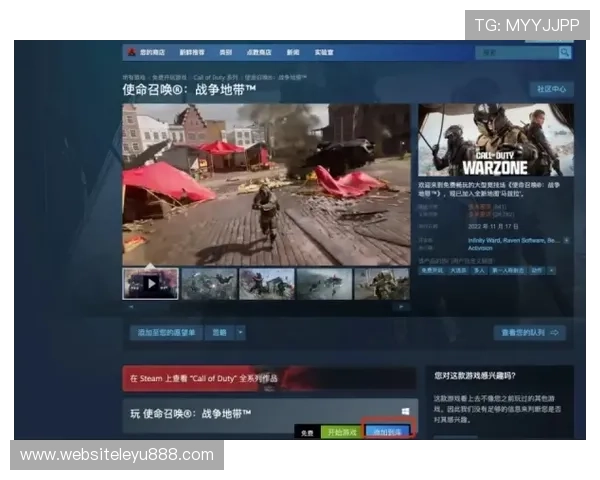Click the store avatar icon beside 您的商店

point(131,52)
